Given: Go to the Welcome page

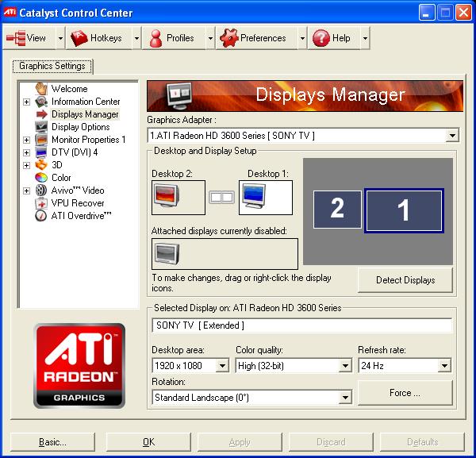Looking at the screenshot, I should click(x=69, y=89).
